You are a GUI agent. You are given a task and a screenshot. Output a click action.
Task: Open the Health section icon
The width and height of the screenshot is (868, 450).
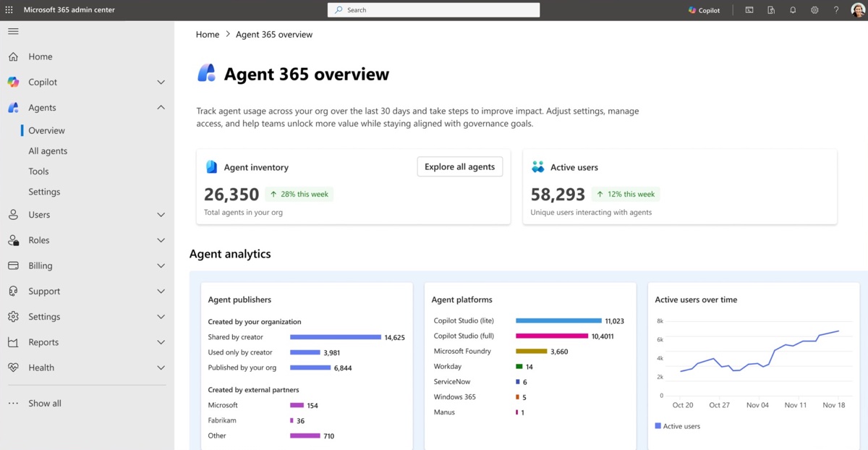tap(13, 367)
